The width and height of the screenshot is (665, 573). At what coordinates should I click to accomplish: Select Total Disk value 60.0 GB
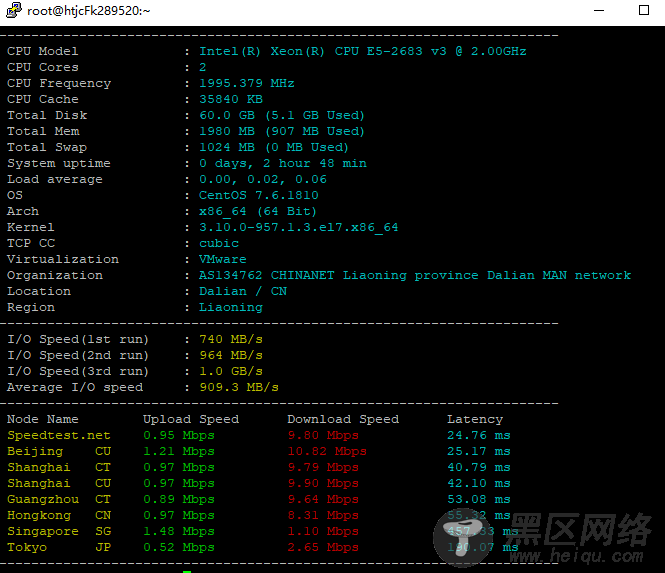[227, 115]
